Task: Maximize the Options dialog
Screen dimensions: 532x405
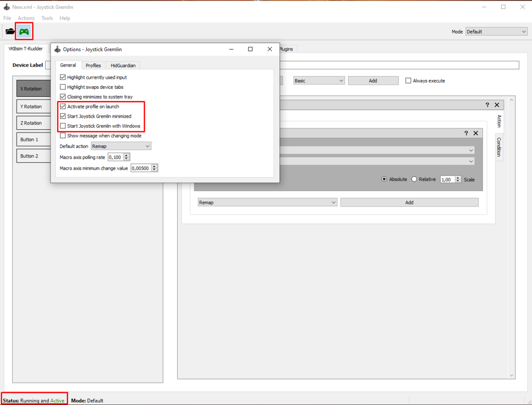Action: click(x=251, y=49)
